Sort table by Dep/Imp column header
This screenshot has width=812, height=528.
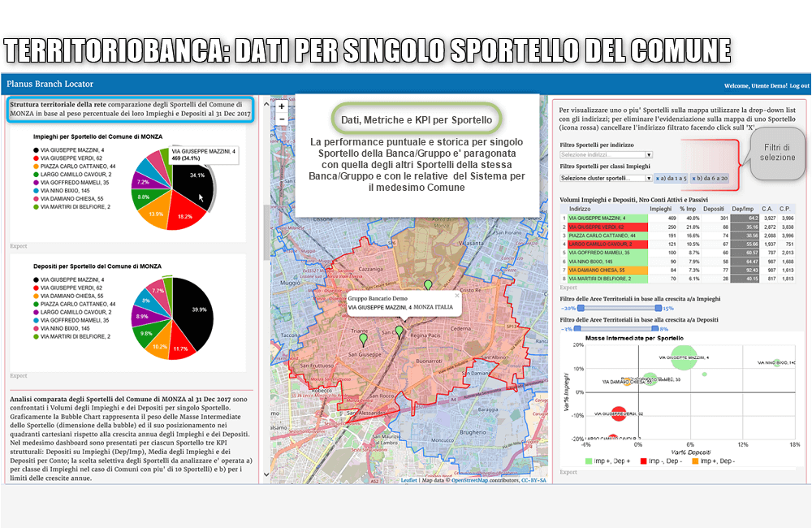743,209
